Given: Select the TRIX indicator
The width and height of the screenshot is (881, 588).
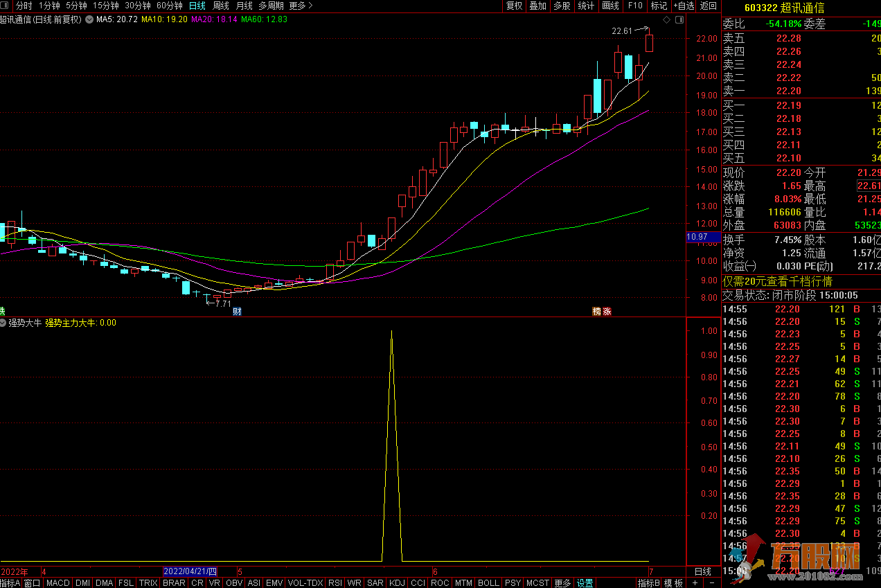Looking at the screenshot, I should coord(148,583).
